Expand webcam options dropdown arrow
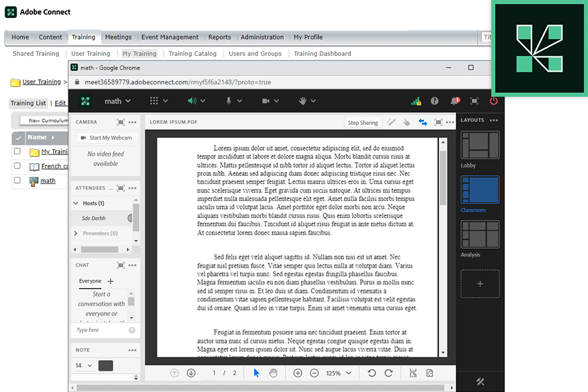The image size is (588, 392). [x=276, y=101]
